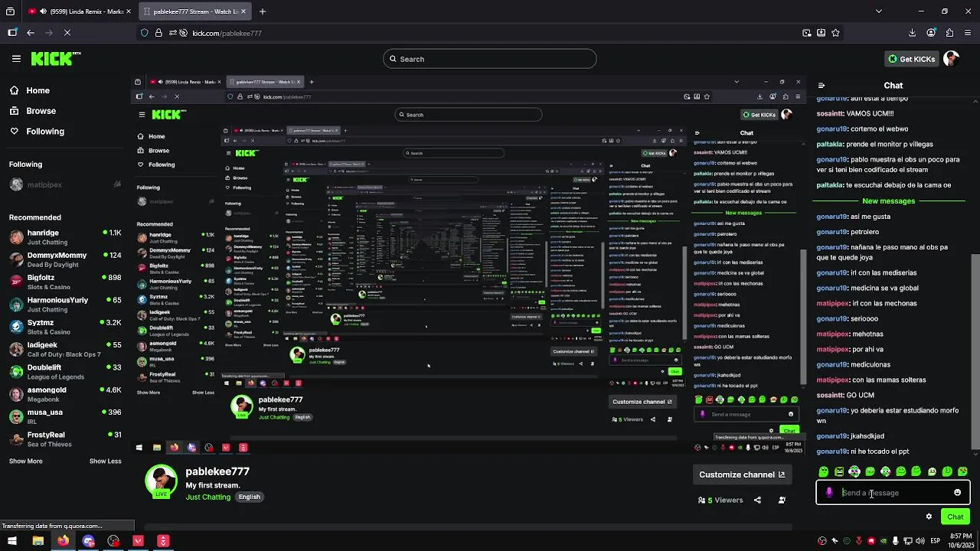
Task: Click the Just Chatting category link
Action: [208, 497]
